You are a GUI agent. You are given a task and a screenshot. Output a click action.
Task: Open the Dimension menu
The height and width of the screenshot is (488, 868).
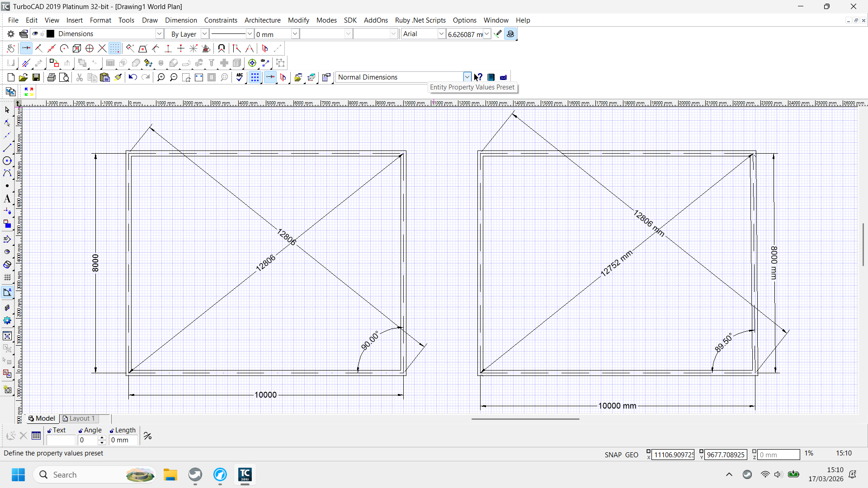[181, 20]
